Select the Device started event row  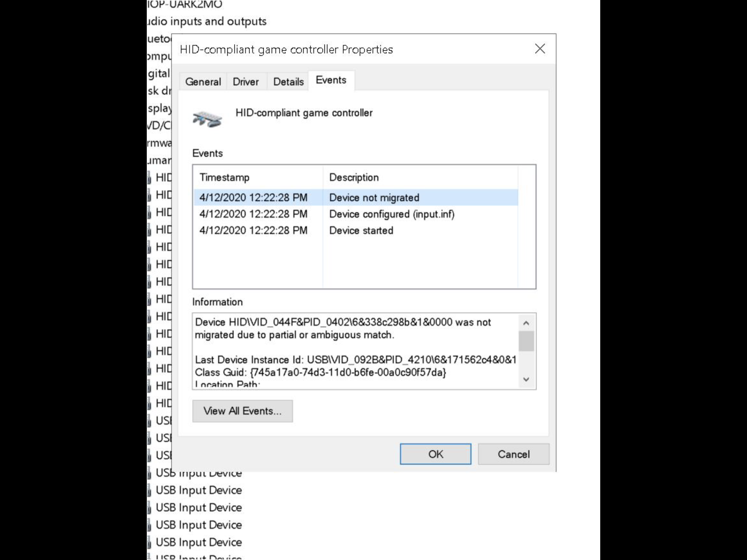361,231
